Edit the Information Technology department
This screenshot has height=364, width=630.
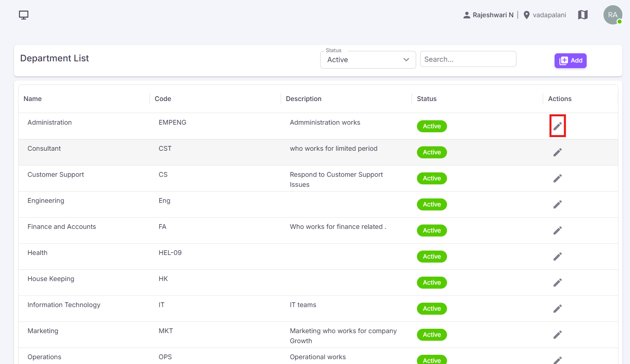(x=557, y=309)
